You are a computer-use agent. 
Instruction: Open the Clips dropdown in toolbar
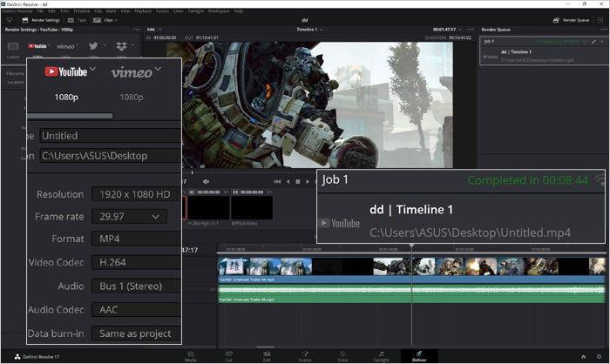coord(105,20)
